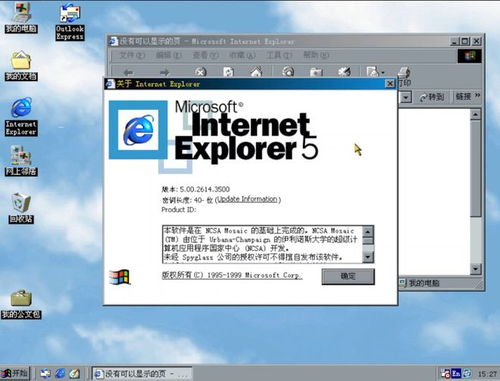Select the Recycle Bin icon
This screenshot has width=500, height=381.
point(21,208)
